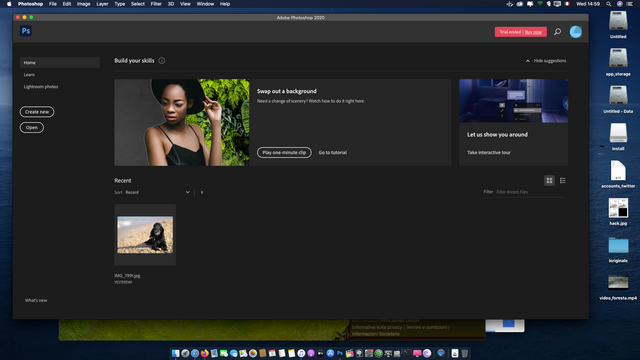This screenshot has height=360, width=640.
Task: Open App Store from the Dock
Action: pyautogui.click(x=330, y=353)
